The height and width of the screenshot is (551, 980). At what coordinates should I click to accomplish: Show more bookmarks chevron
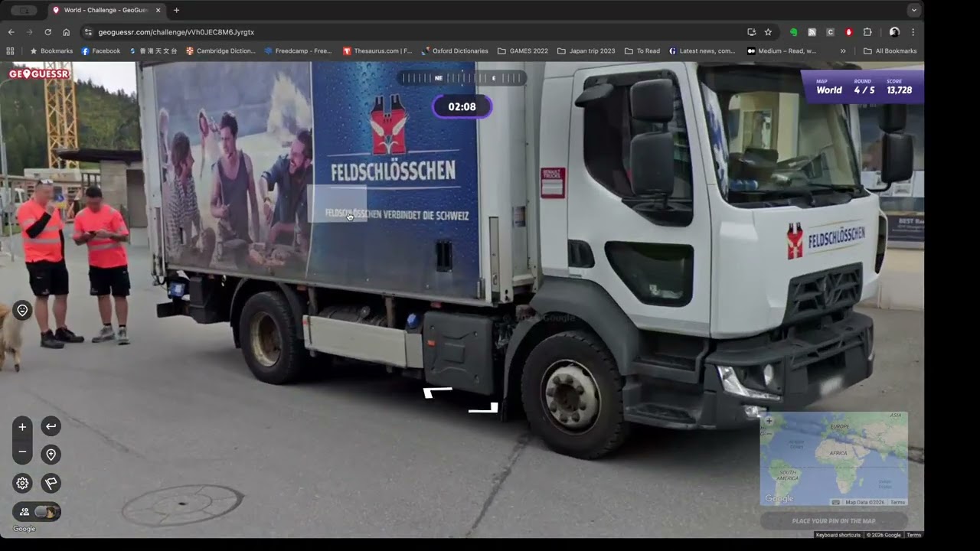coord(843,51)
